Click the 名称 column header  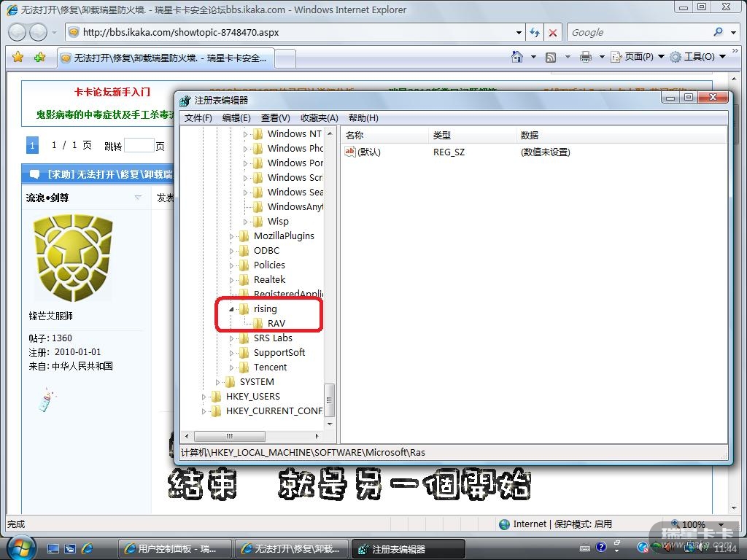click(x=384, y=135)
